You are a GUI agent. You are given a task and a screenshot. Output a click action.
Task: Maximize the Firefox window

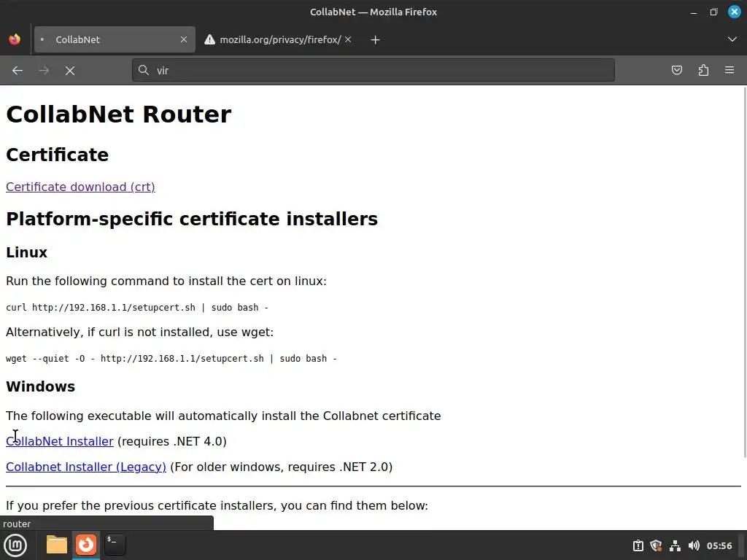(713, 12)
